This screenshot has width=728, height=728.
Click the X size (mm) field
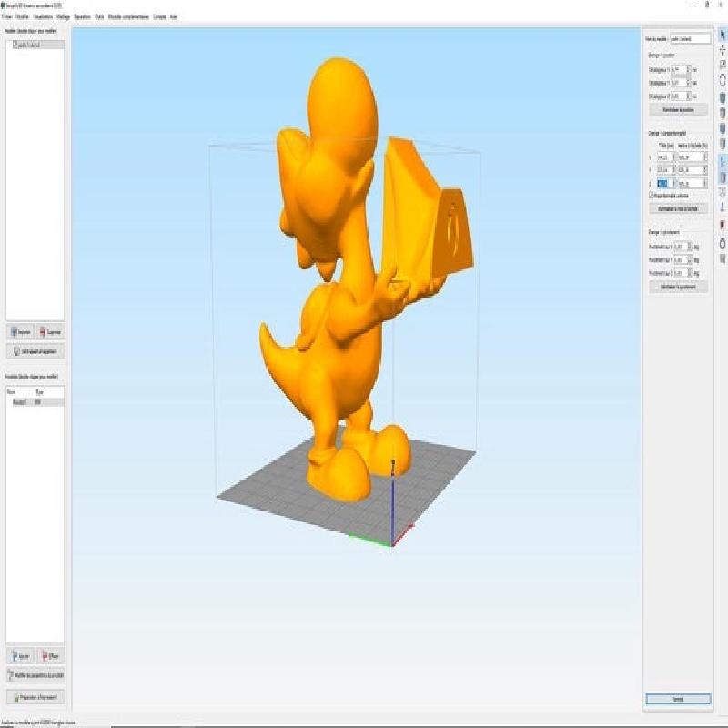666,157
